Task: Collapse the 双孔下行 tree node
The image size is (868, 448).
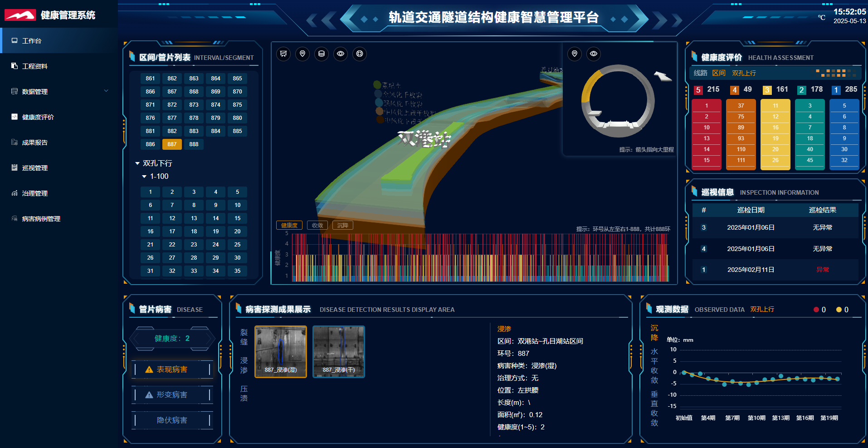Action: pyautogui.click(x=137, y=163)
